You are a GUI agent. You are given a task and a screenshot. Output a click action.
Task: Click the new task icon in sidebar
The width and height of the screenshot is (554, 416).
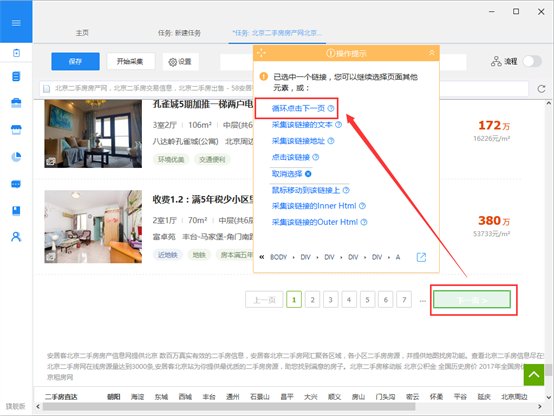point(16,53)
